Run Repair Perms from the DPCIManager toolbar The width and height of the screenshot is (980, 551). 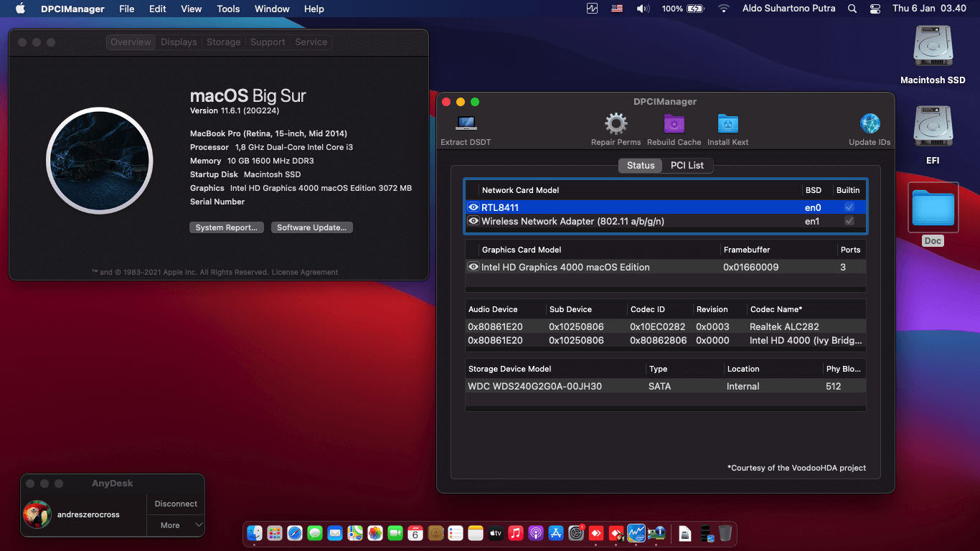(616, 123)
